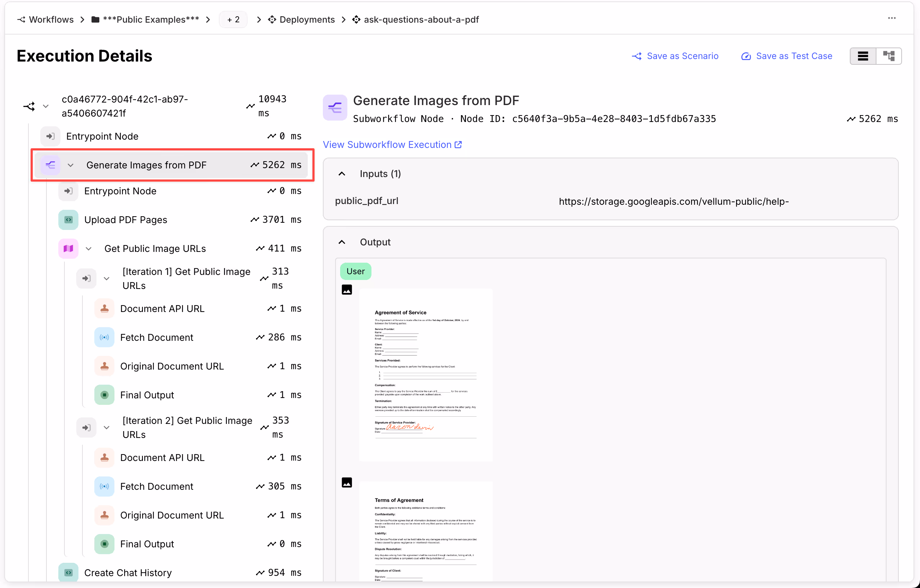Click Iteration 1 Document API URL template icon
The height and width of the screenshot is (588, 920).
click(x=104, y=308)
